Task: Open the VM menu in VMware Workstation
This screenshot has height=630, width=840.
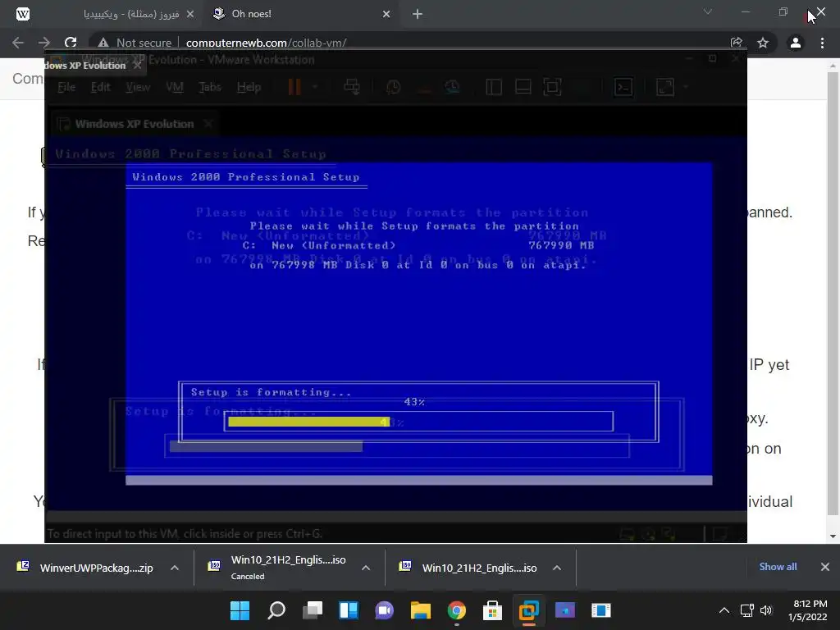Action: click(x=175, y=87)
